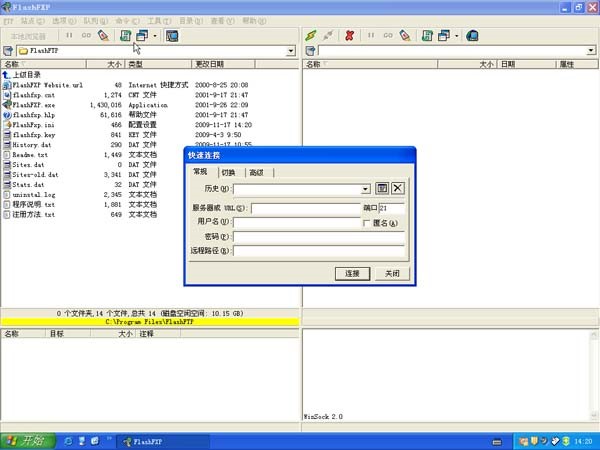Click the red X abort icon
This screenshot has height=450, width=600.
pyautogui.click(x=349, y=35)
